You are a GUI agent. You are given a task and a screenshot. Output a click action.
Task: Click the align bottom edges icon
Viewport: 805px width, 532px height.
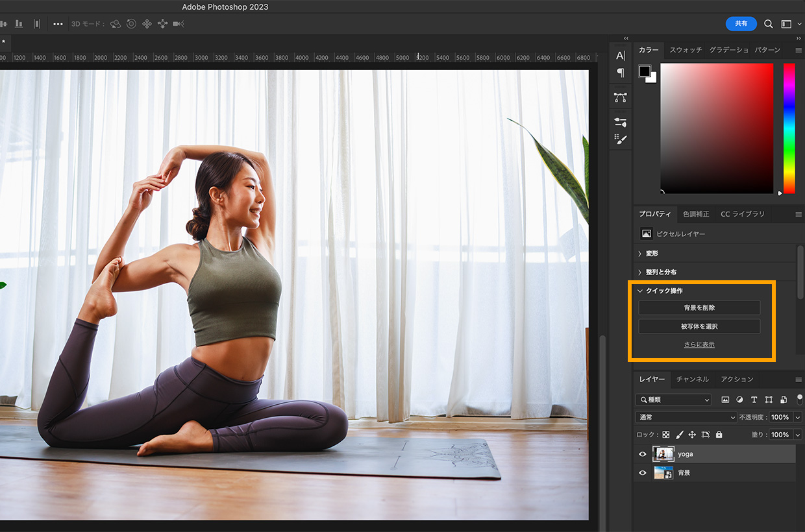click(x=19, y=24)
